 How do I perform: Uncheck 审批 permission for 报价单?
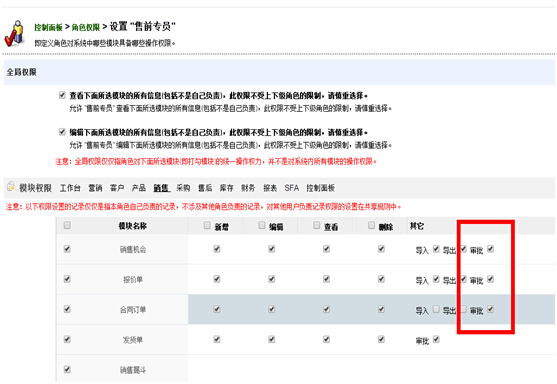pos(491,279)
